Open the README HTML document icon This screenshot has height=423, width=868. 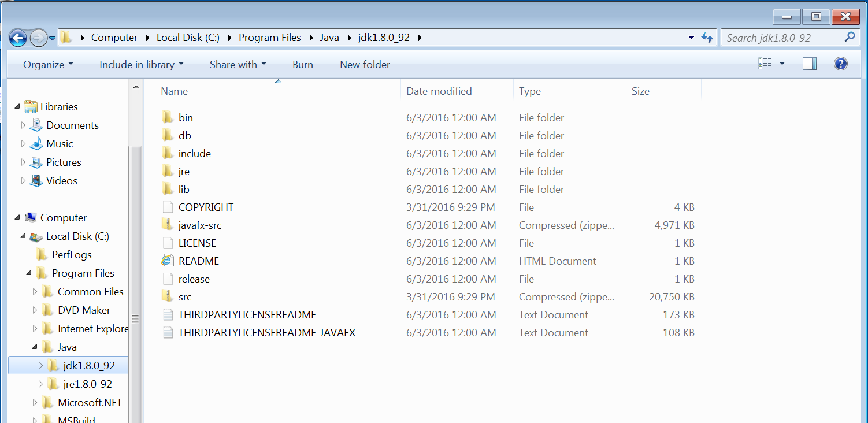tap(168, 261)
